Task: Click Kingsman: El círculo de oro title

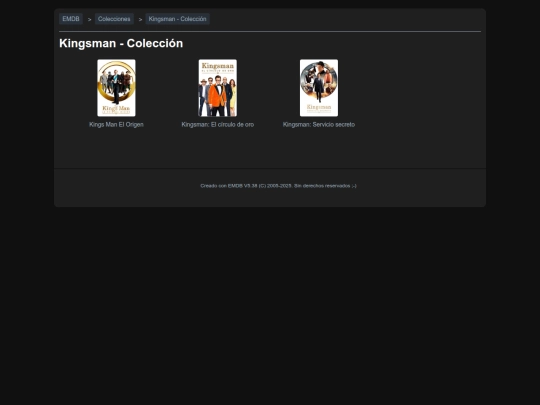Action: [218, 125]
